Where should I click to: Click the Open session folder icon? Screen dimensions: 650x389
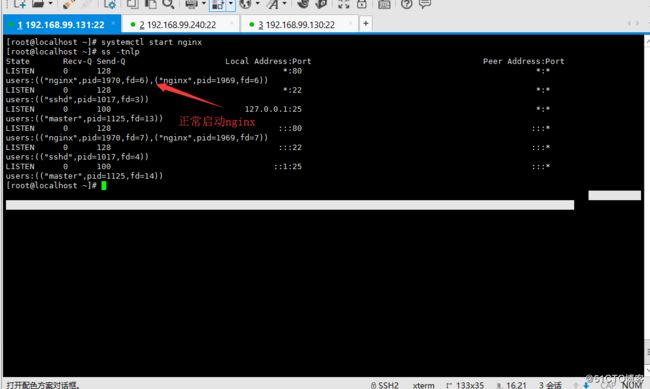pyautogui.click(x=38, y=4)
